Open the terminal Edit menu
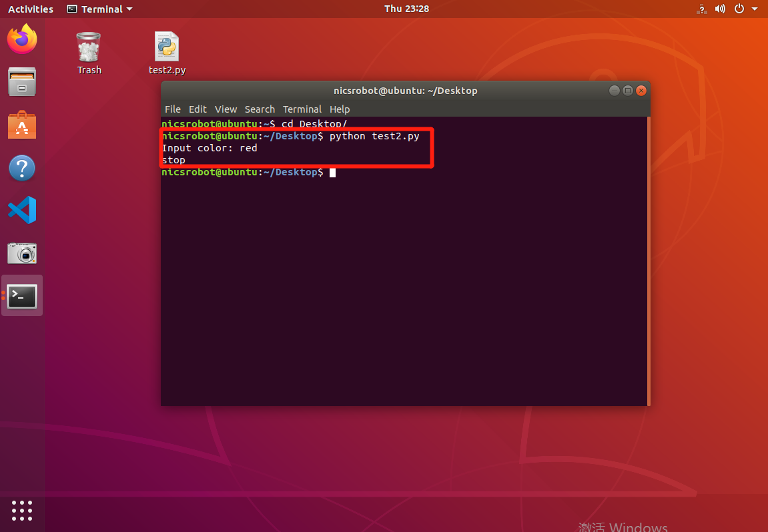768x532 pixels. (x=198, y=109)
